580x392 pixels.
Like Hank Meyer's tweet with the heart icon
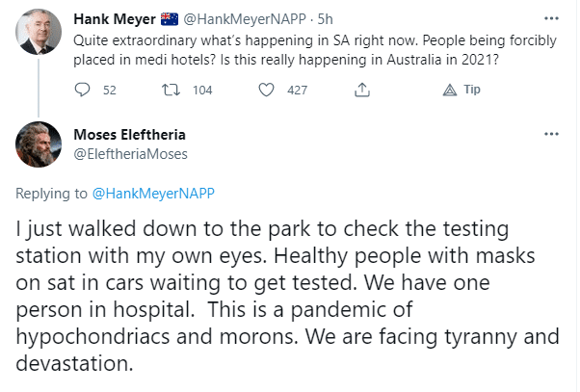pyautogui.click(x=266, y=90)
